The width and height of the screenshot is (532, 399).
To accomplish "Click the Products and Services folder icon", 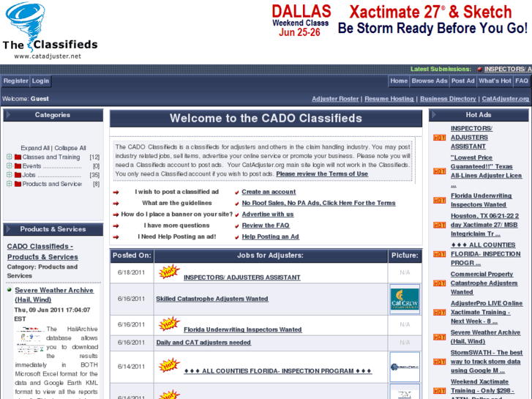I will [x=18, y=184].
